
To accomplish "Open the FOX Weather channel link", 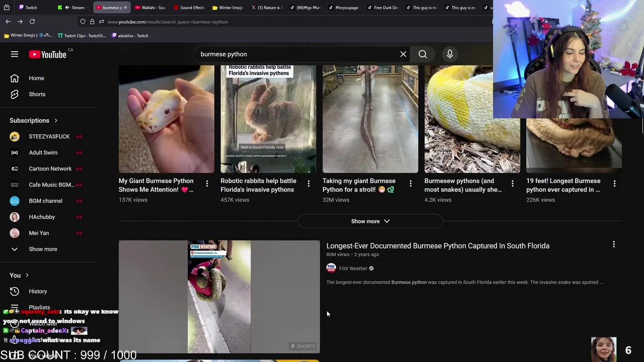I will [353, 268].
